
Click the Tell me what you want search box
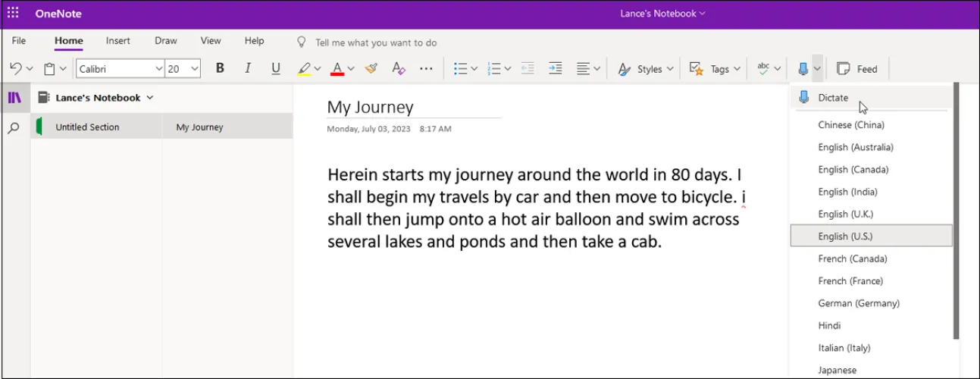[x=375, y=42]
